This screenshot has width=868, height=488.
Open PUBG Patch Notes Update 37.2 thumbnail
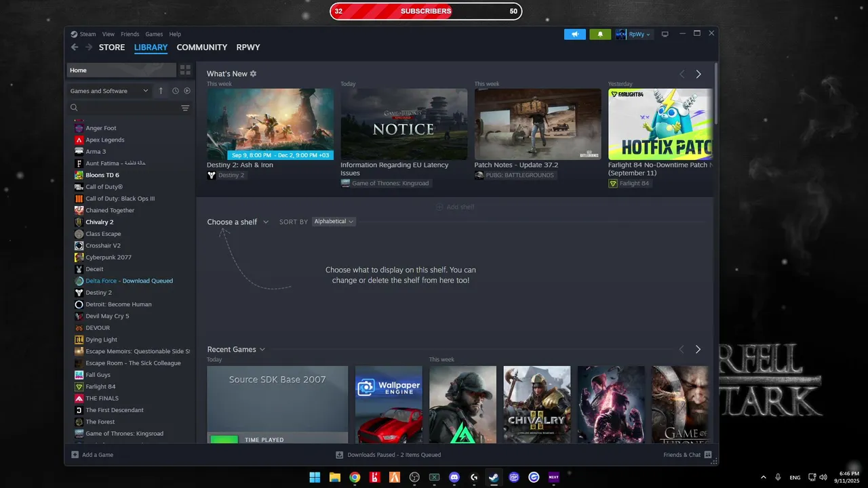(538, 124)
